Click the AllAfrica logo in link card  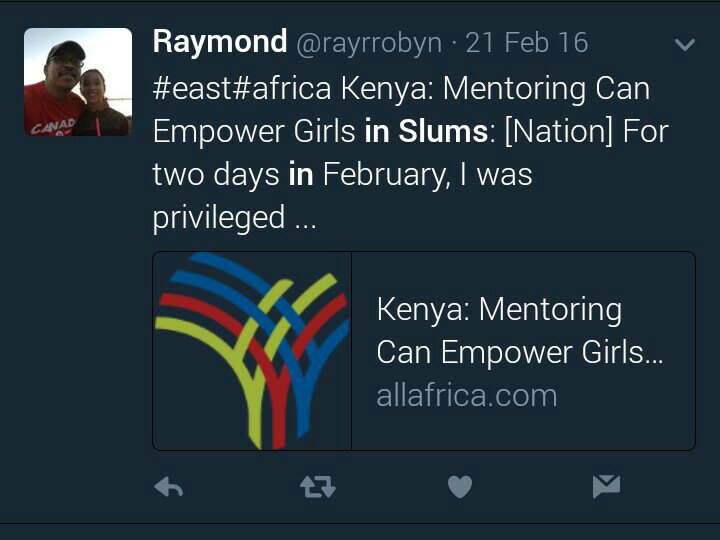(252, 350)
